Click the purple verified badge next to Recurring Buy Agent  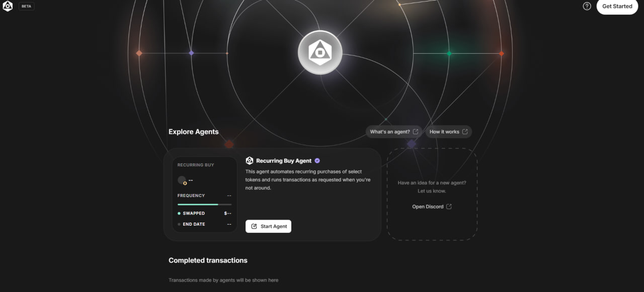coord(317,160)
